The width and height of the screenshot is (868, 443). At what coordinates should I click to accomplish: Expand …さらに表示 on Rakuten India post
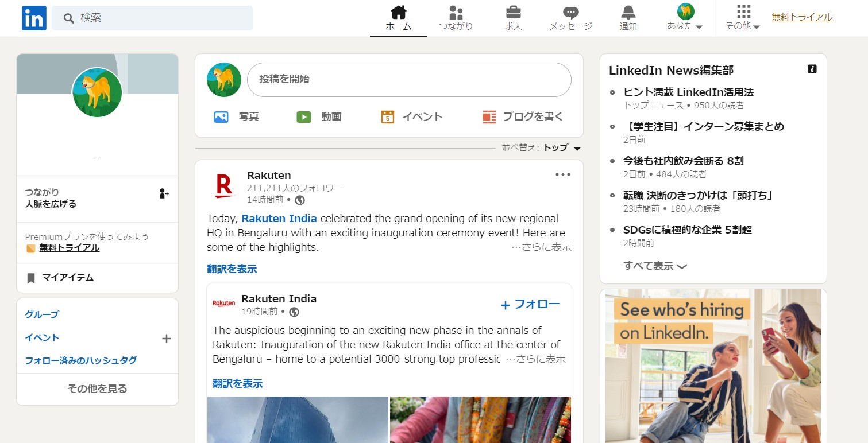pos(535,359)
